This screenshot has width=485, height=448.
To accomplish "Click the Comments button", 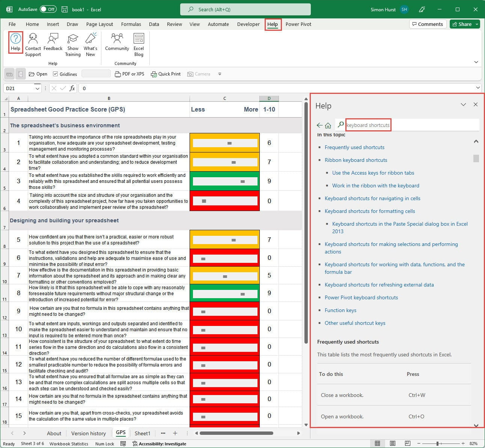I will point(428,24).
